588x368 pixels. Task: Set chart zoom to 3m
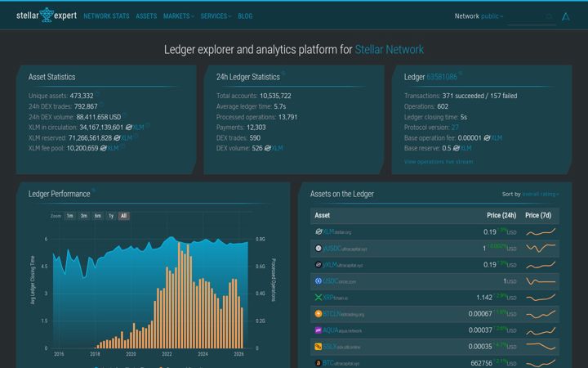point(83,216)
